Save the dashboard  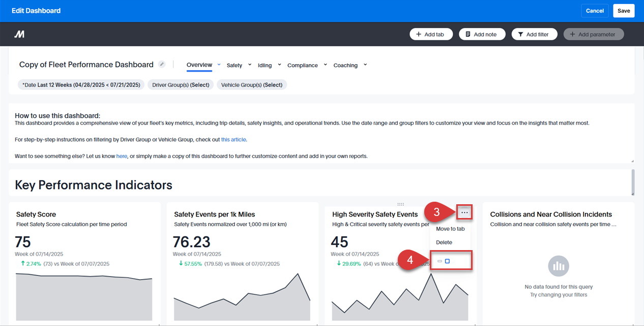(x=624, y=11)
